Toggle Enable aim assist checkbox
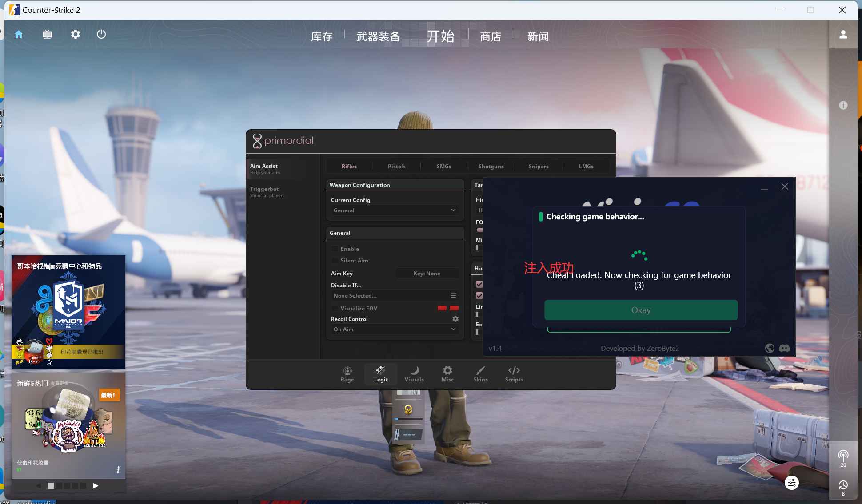The image size is (862, 504). [x=334, y=249]
